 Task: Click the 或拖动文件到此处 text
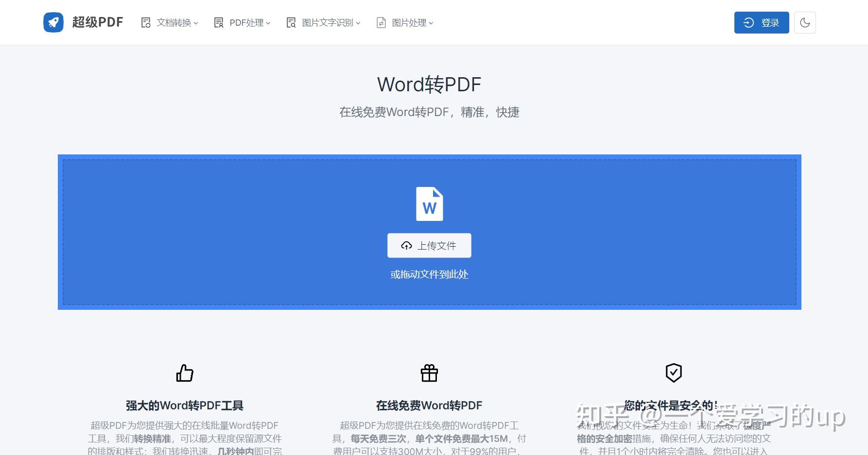click(429, 274)
